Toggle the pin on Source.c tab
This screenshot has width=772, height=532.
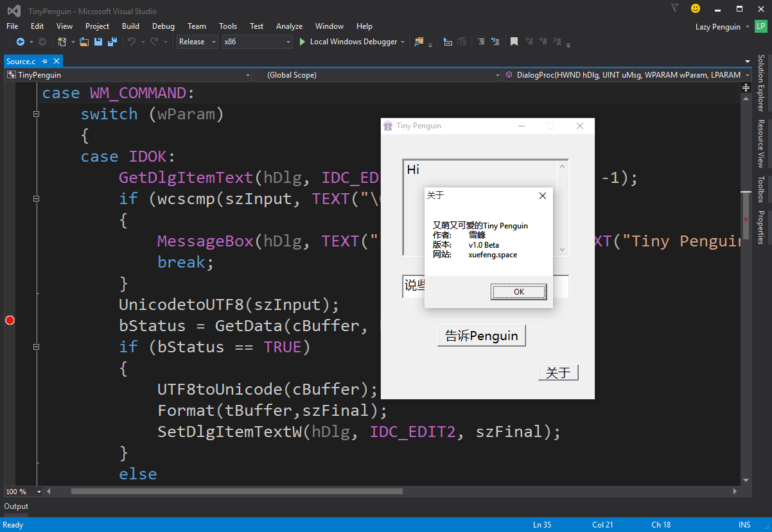[45, 61]
